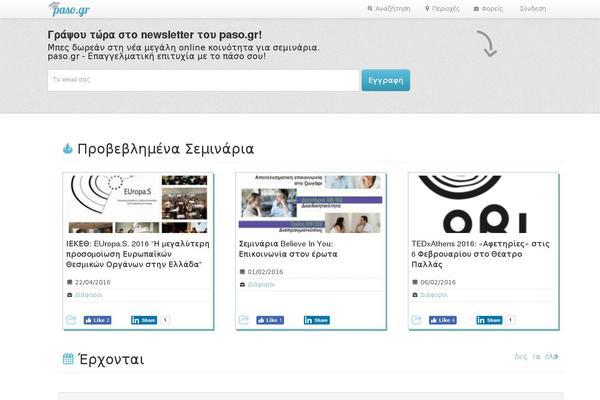Click Διάφοροι link on the TEDxAthens card
Viewport: 600px width, 400px height.
point(434,295)
